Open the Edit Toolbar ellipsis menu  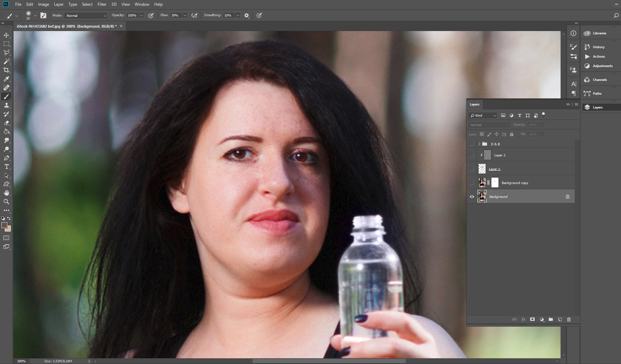(6, 210)
